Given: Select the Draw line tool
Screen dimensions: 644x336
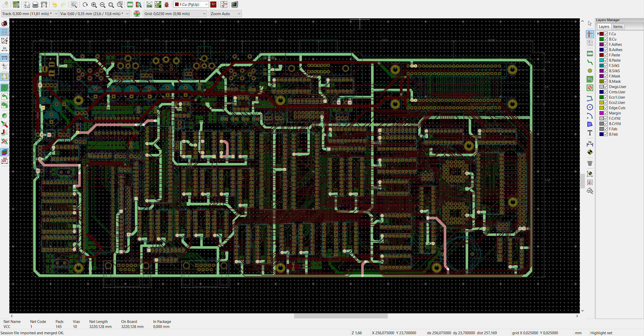Looking at the screenshot, I should tap(590, 98).
